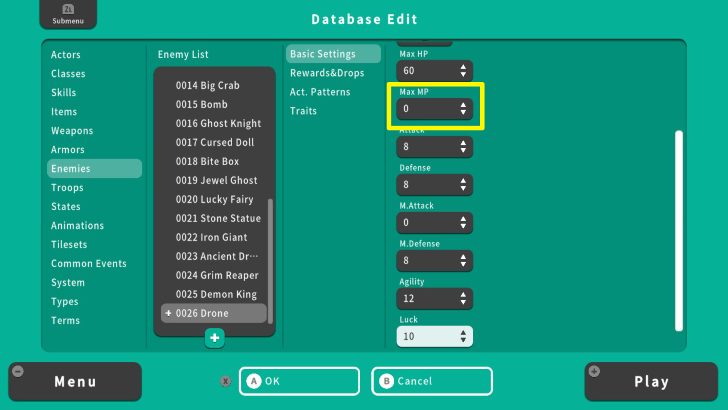This screenshot has height=410, width=728.
Task: Click Agility stepper arrows
Action: tap(463, 299)
